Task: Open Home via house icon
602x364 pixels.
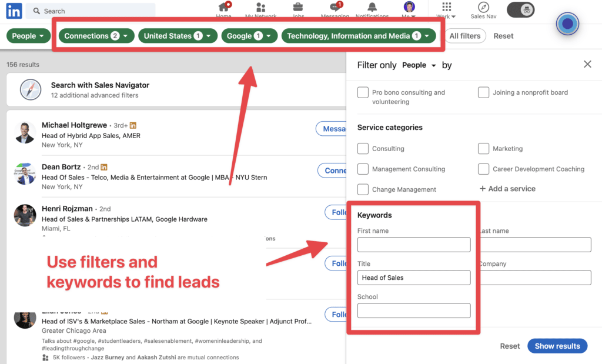Action: pyautogui.click(x=224, y=7)
